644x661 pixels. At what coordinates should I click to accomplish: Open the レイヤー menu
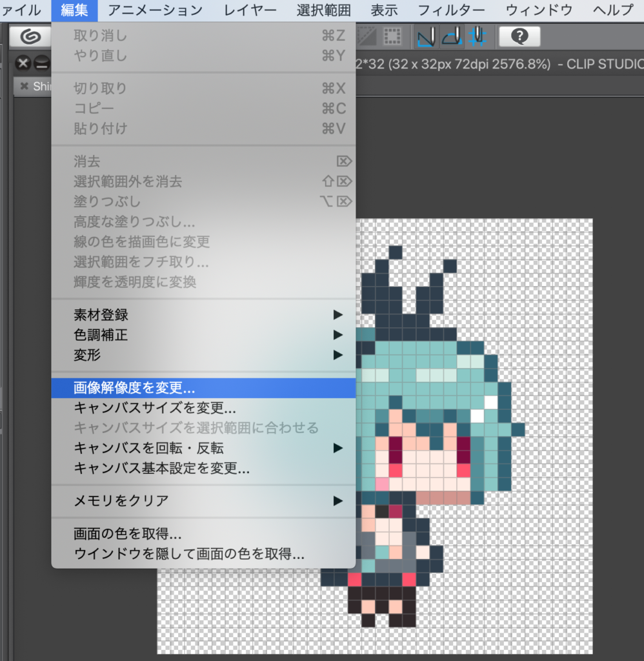(250, 10)
